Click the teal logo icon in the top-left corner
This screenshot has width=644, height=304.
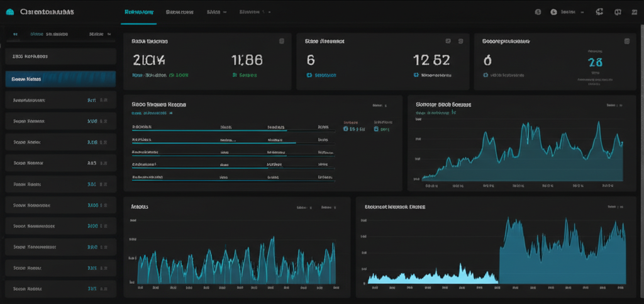click(9, 11)
